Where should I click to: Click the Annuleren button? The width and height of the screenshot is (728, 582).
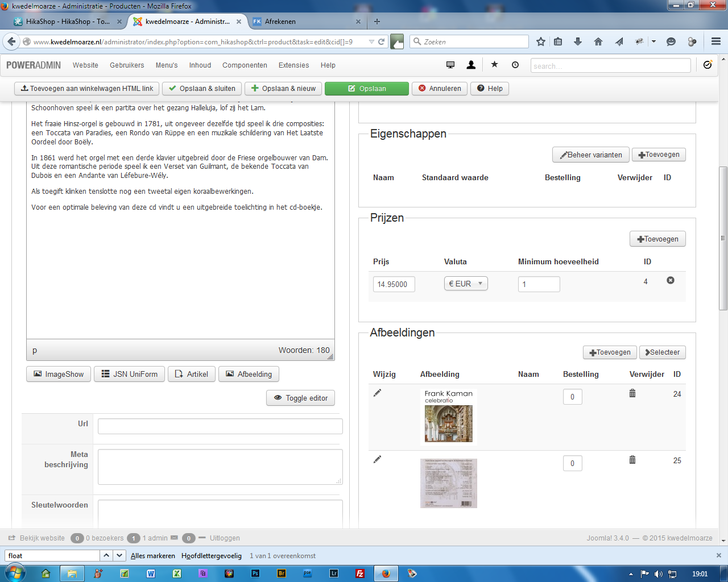click(x=440, y=88)
